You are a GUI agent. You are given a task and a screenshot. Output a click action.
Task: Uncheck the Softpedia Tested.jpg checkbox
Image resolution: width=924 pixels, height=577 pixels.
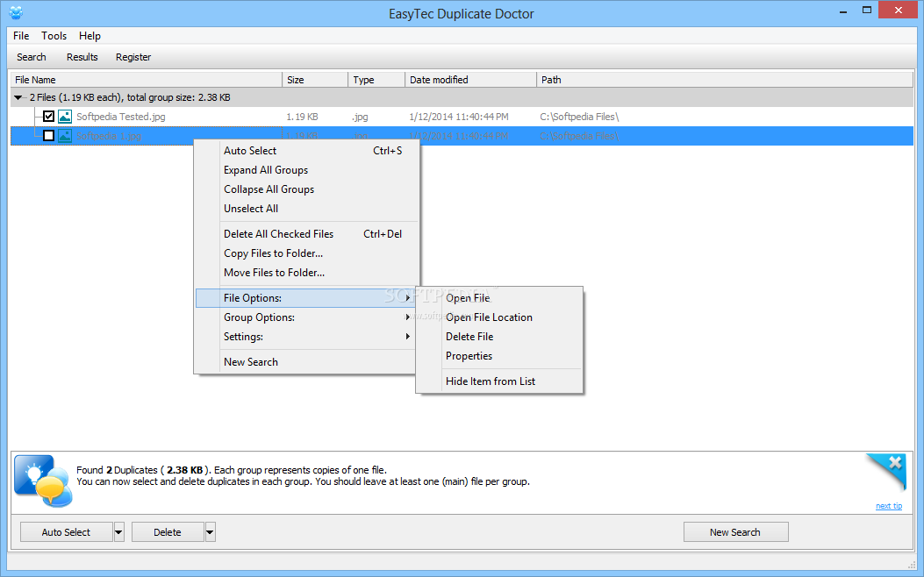click(x=49, y=117)
